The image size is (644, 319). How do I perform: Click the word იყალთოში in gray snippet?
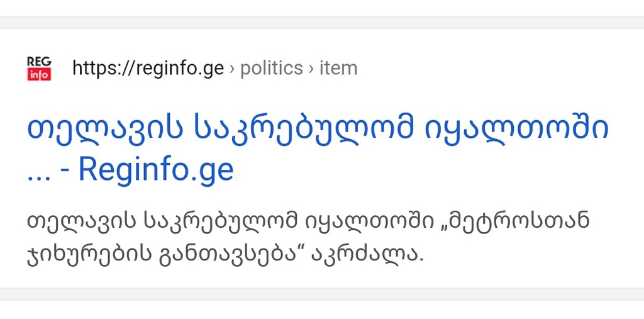(x=370, y=222)
